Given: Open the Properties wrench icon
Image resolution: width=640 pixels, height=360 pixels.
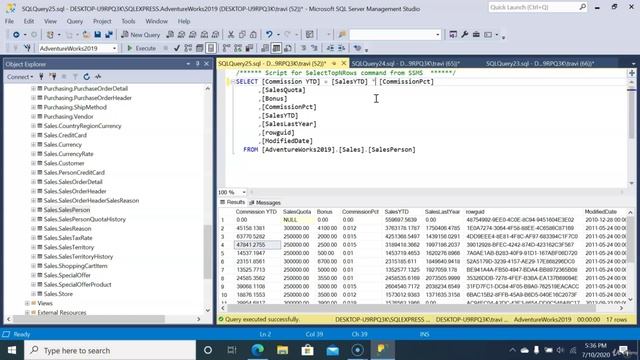Looking at the screenshot, I should click(x=464, y=35).
